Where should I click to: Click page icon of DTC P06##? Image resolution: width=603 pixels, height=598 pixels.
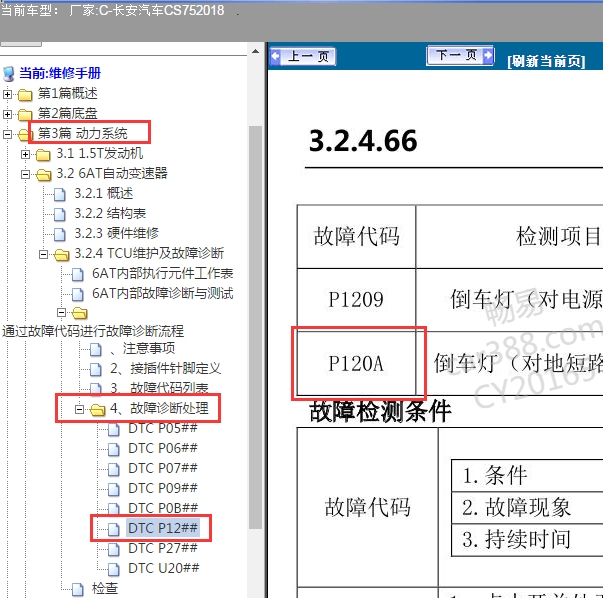(114, 450)
